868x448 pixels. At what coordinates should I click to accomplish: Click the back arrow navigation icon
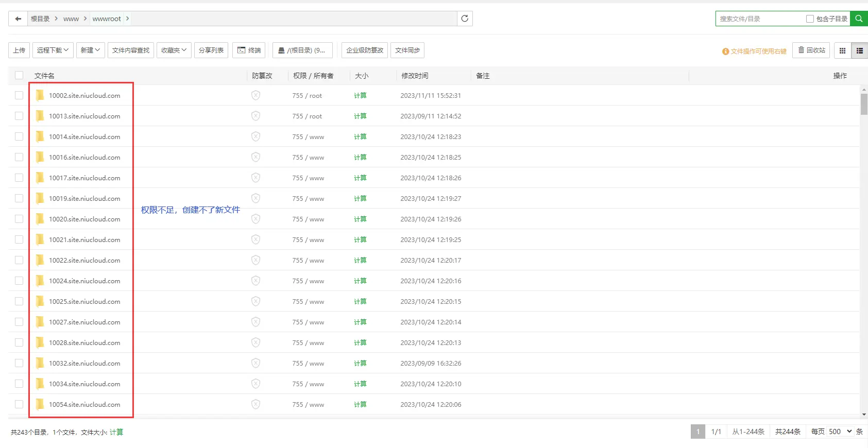[18, 19]
